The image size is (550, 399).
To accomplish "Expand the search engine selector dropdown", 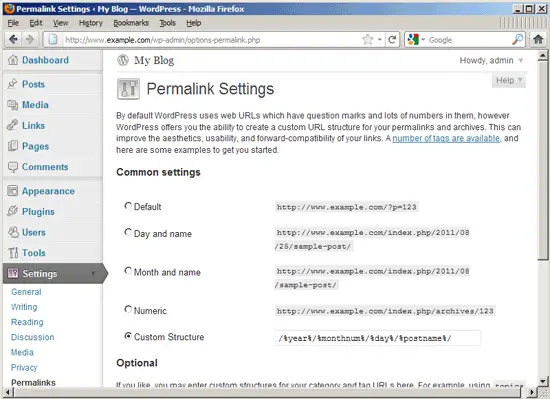I will (x=423, y=39).
